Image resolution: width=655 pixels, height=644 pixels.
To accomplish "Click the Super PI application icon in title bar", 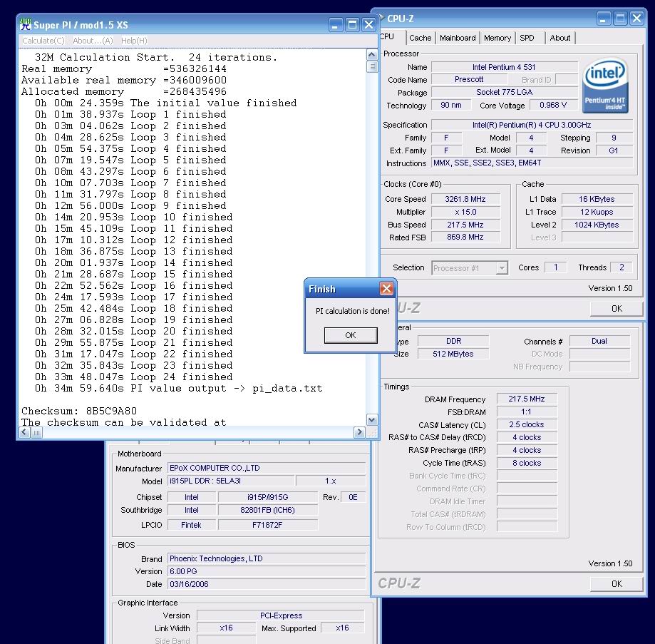I will click(x=26, y=24).
